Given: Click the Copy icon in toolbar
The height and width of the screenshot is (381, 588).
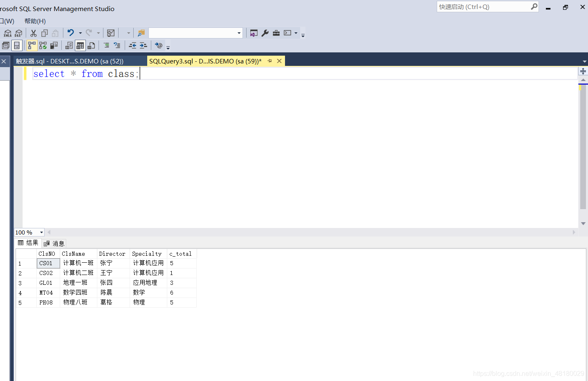Looking at the screenshot, I should (x=45, y=33).
